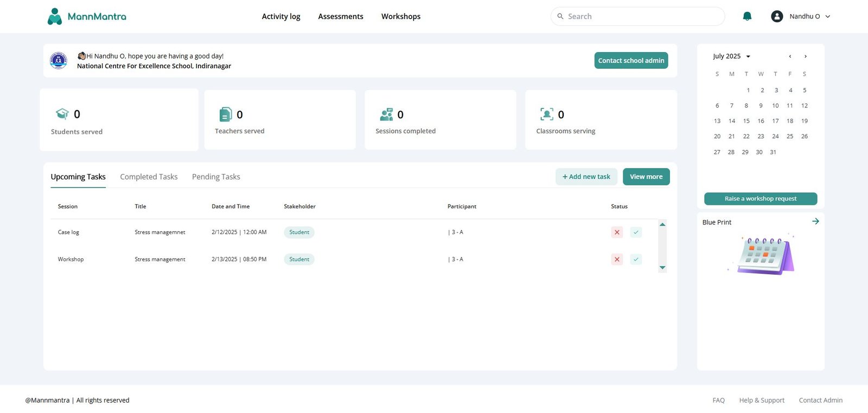
Task: Click the Title column header
Action: coord(141,206)
